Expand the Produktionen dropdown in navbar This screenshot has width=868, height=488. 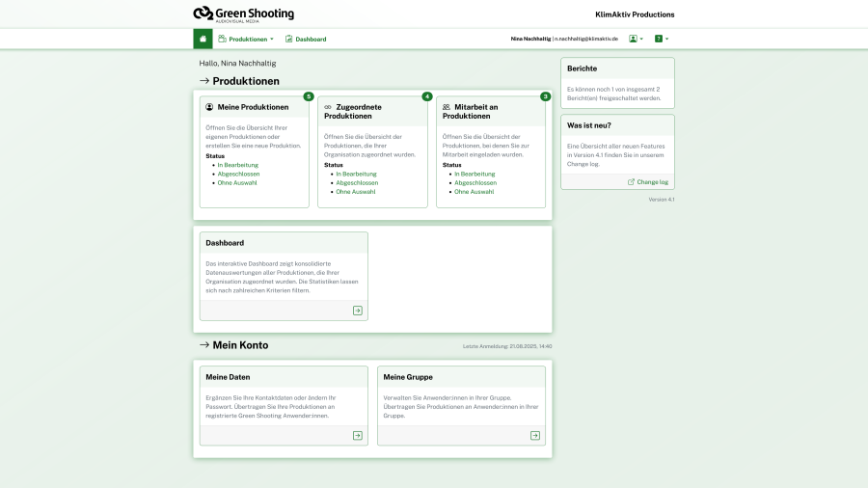point(246,39)
